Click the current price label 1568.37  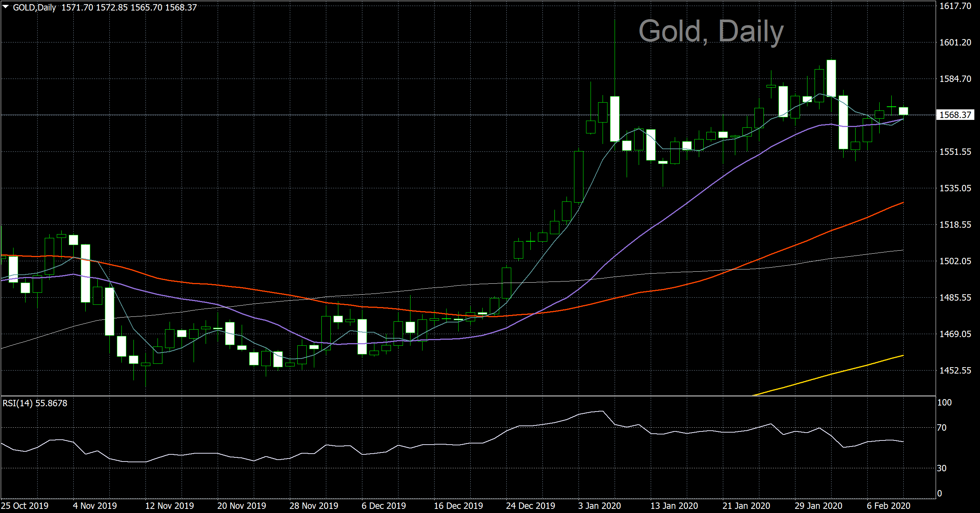[955, 115]
